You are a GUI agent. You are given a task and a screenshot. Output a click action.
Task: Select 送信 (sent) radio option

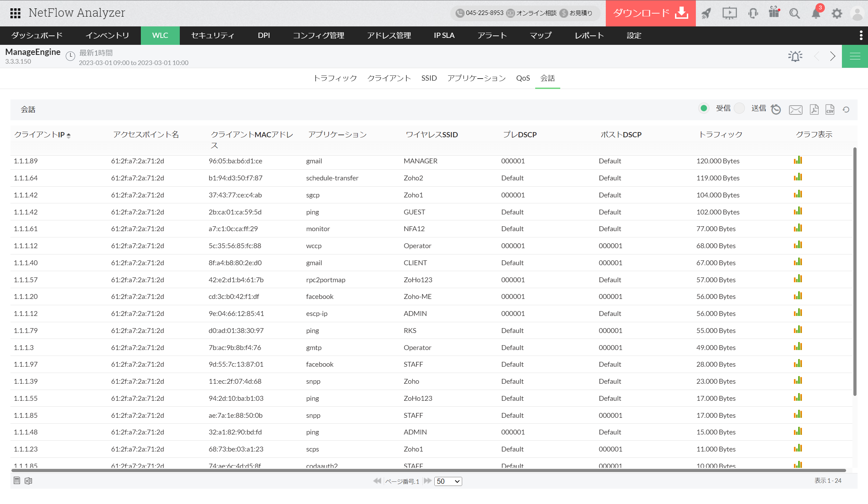[739, 108]
